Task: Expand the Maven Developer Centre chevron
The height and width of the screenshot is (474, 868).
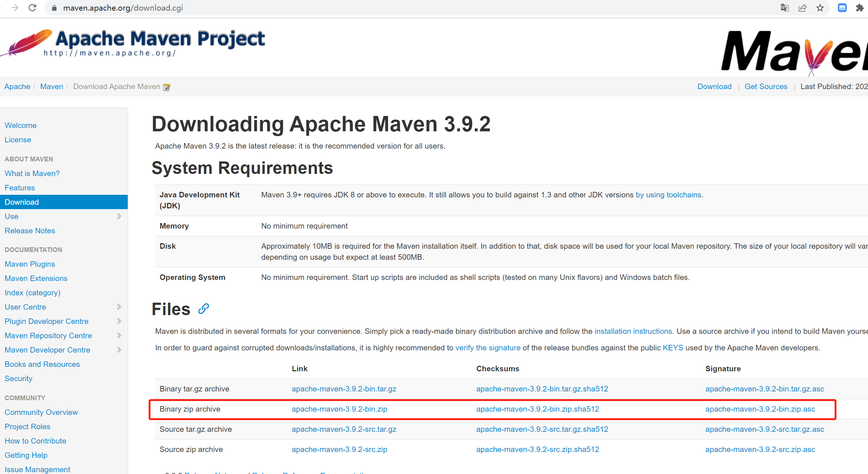Action: pos(119,350)
